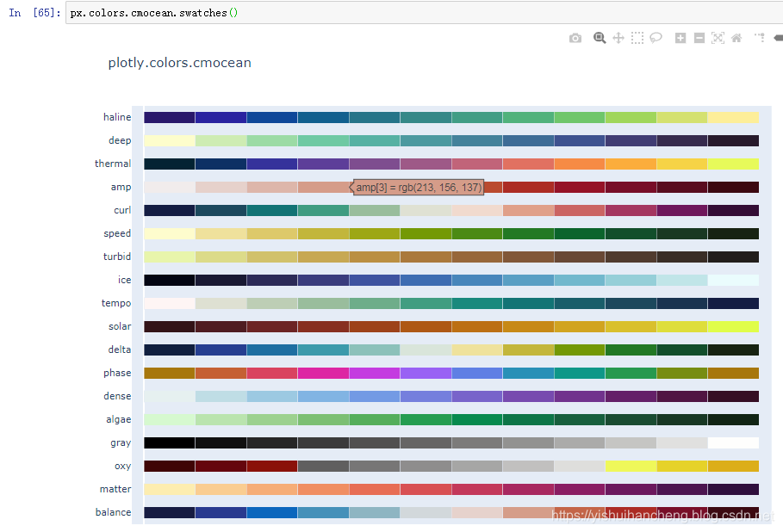
Task: Click the deep row label
Action: (120, 140)
